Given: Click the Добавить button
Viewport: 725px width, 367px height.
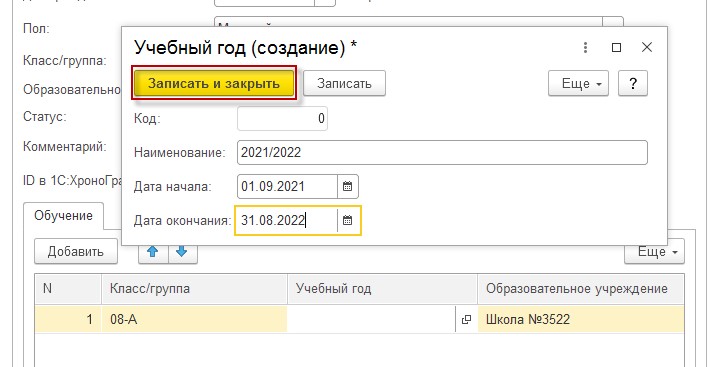Looking at the screenshot, I should (x=76, y=252).
